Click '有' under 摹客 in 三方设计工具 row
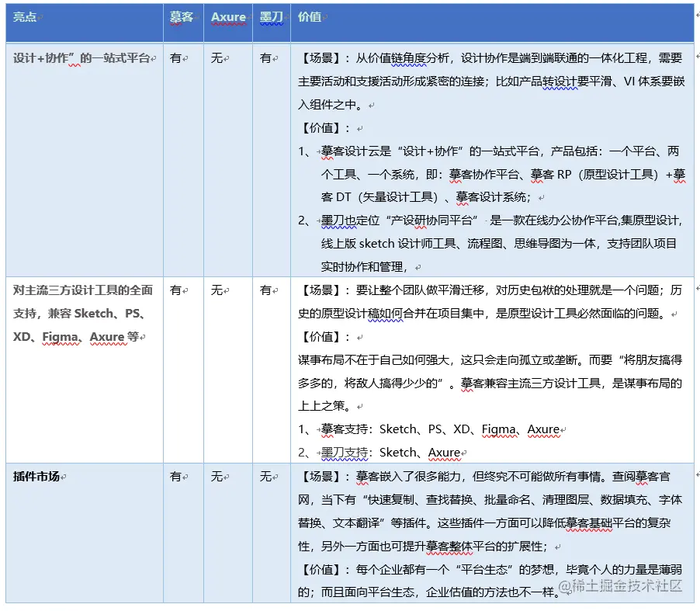The width and height of the screenshot is (700, 611). click(175, 290)
